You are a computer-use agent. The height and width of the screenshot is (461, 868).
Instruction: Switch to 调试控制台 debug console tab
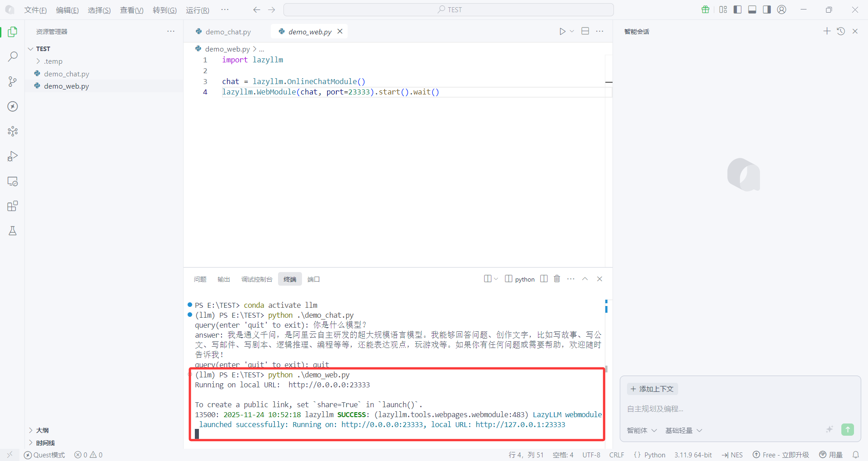257,279
